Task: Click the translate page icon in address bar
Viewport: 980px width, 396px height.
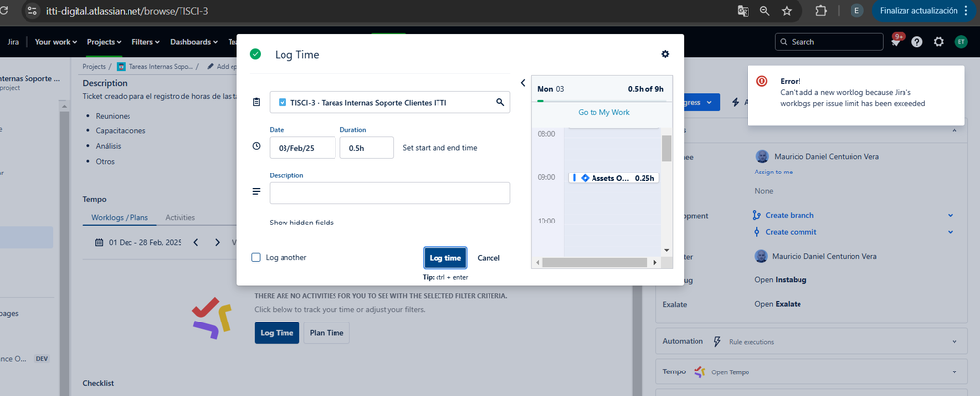Action: pos(743,11)
